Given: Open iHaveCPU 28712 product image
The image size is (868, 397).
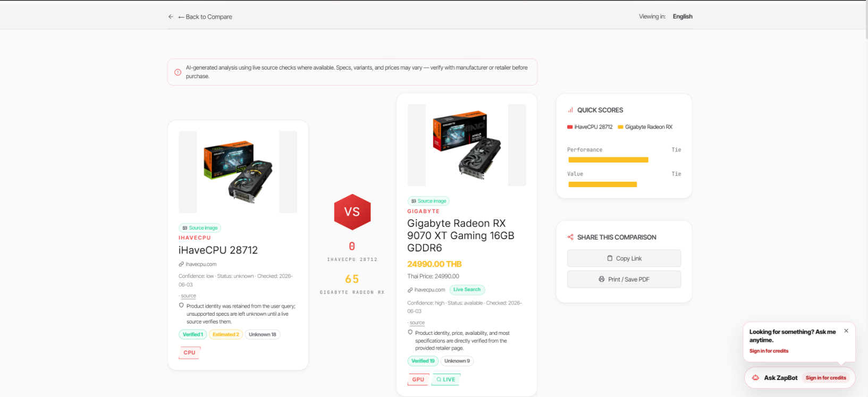Looking at the screenshot, I should [238, 172].
